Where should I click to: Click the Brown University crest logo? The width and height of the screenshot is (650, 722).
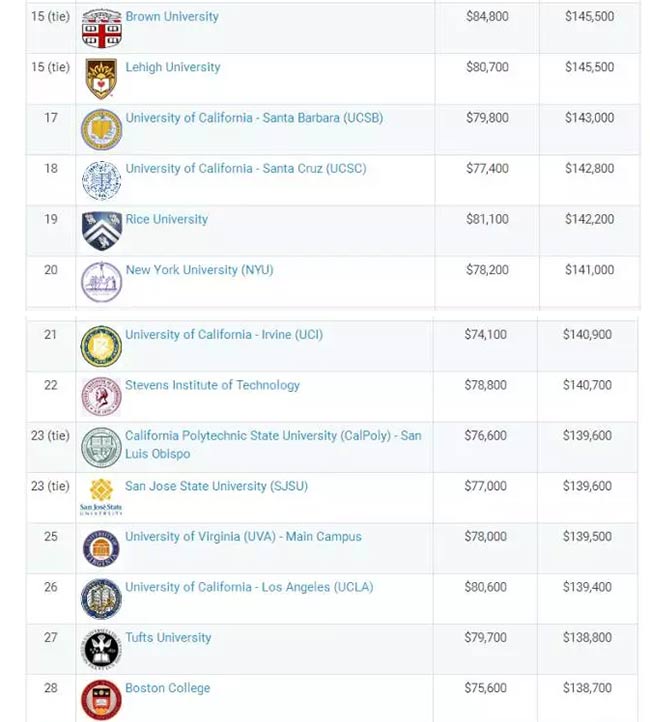tap(101, 29)
